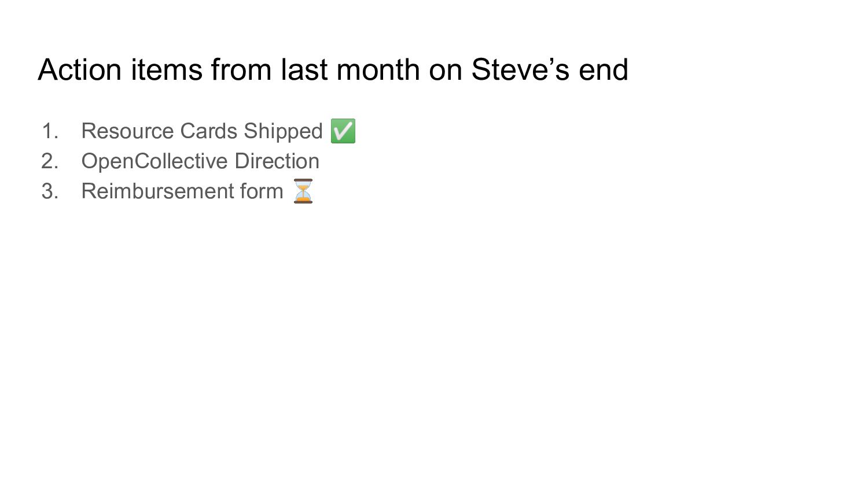Click the list number "1."
Image resolution: width=868 pixels, height=488 pixels.
(50, 131)
